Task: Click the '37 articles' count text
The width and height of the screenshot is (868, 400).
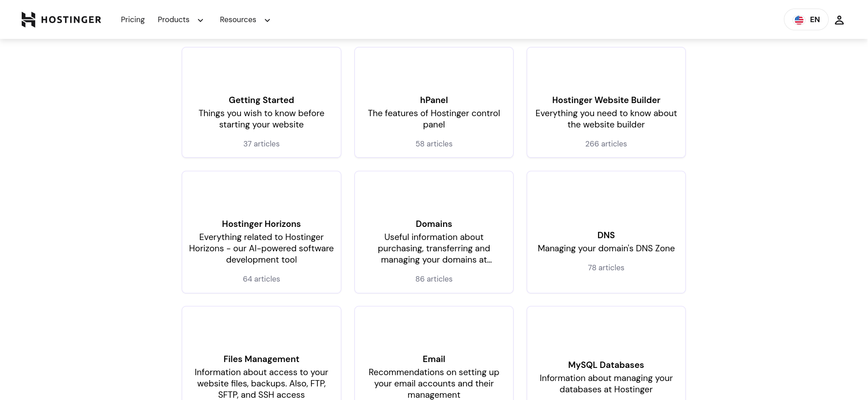Action: (261, 144)
